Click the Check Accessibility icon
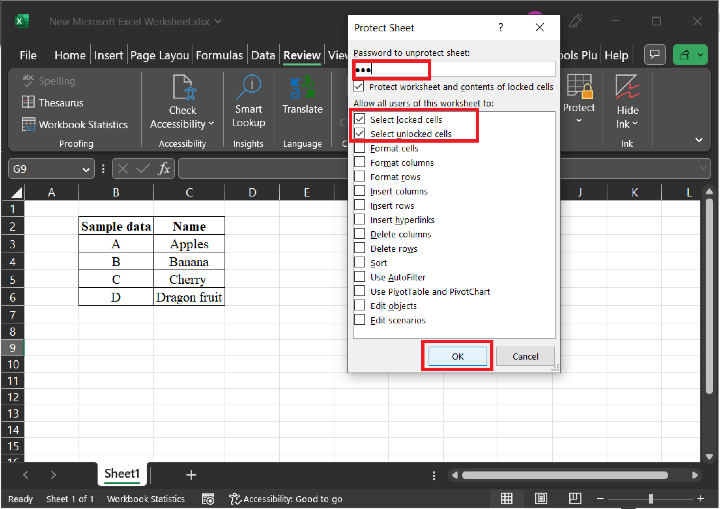 (182, 90)
